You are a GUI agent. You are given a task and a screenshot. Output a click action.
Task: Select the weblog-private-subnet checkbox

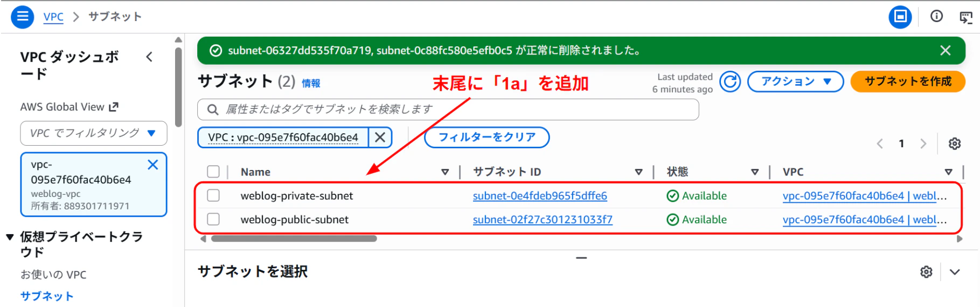click(x=213, y=195)
